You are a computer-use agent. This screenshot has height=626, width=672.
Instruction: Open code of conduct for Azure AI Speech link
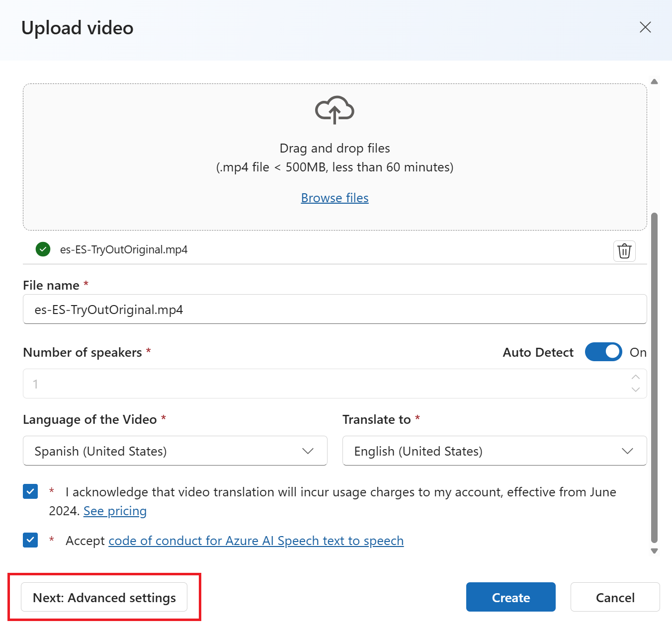pyautogui.click(x=256, y=541)
